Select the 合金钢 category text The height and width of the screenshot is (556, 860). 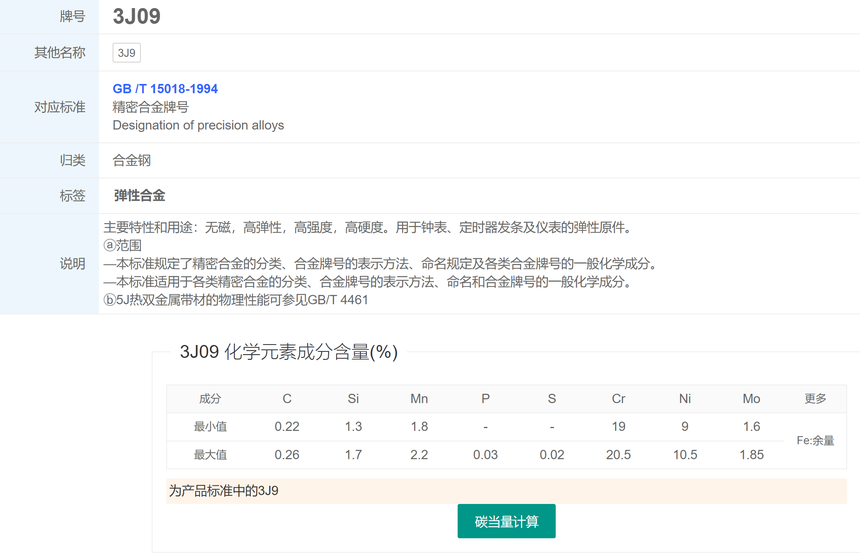[132, 161]
